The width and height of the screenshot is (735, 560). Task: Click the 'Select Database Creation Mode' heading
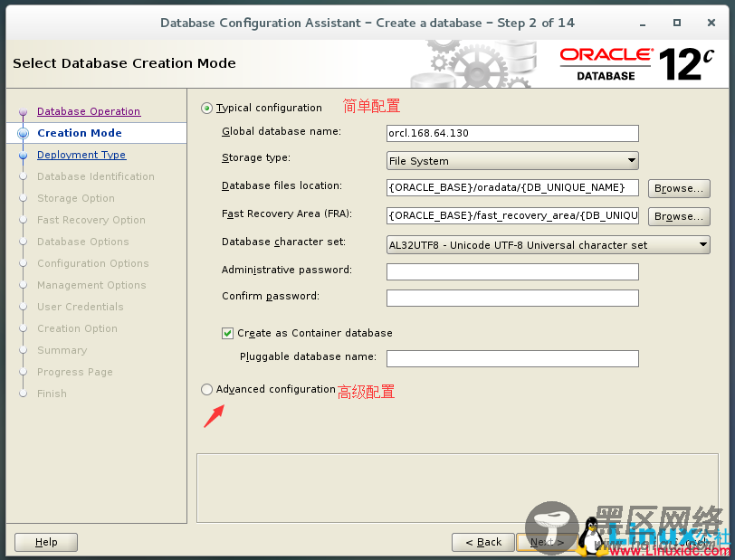coord(124,63)
